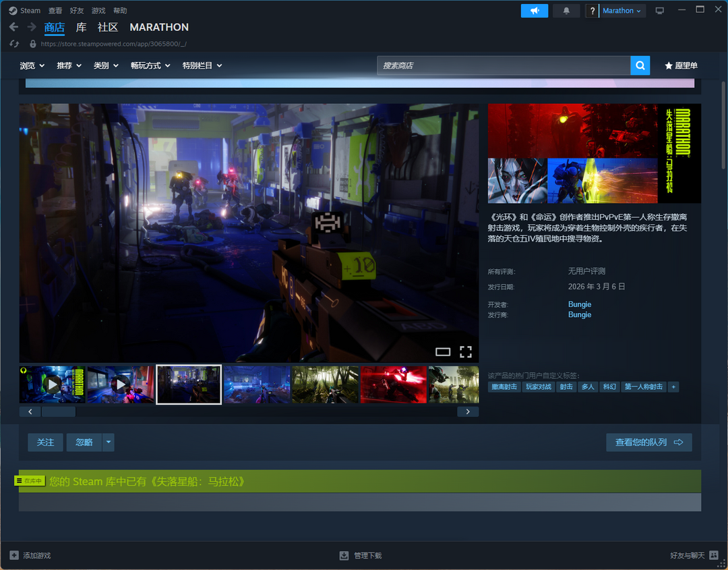Open friends and chat icon

point(714,555)
